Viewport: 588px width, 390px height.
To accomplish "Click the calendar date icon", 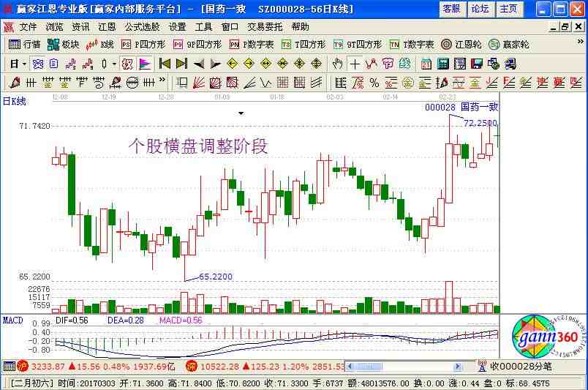I will (x=426, y=64).
